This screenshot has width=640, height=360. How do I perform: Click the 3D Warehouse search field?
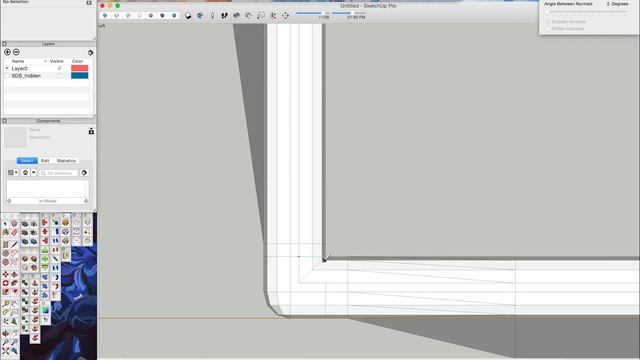[59, 173]
